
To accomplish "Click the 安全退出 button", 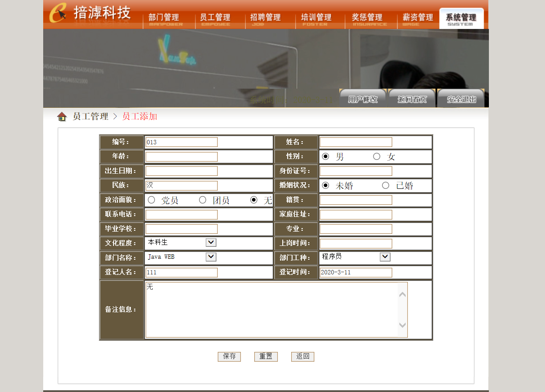I will click(461, 99).
